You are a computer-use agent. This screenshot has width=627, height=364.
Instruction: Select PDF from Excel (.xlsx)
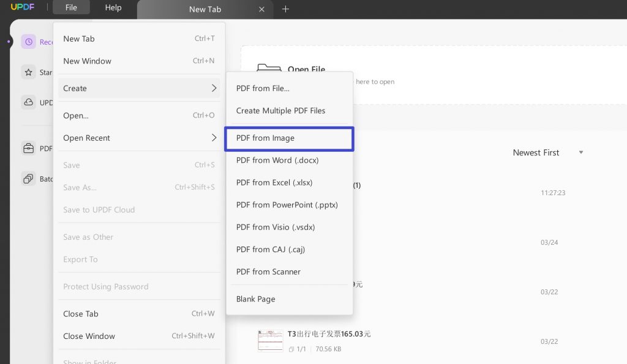click(290, 182)
